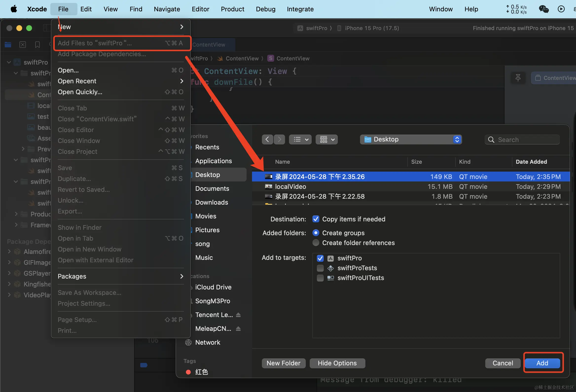Click Network icon in dialog sidebar
576x392 pixels.
coord(188,342)
